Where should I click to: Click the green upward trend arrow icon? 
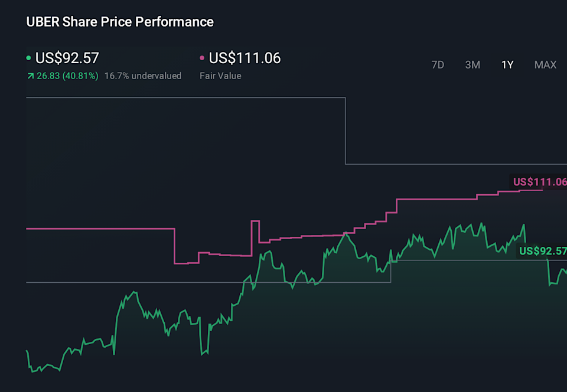[x=30, y=76]
